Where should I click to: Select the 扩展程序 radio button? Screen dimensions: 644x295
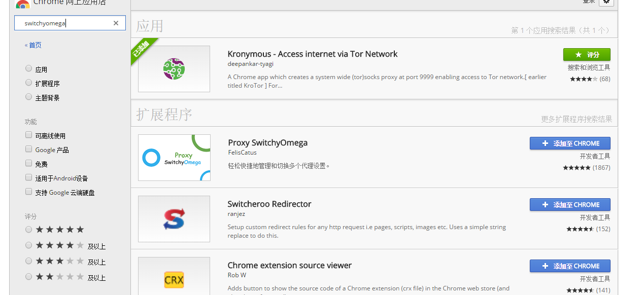coord(29,83)
